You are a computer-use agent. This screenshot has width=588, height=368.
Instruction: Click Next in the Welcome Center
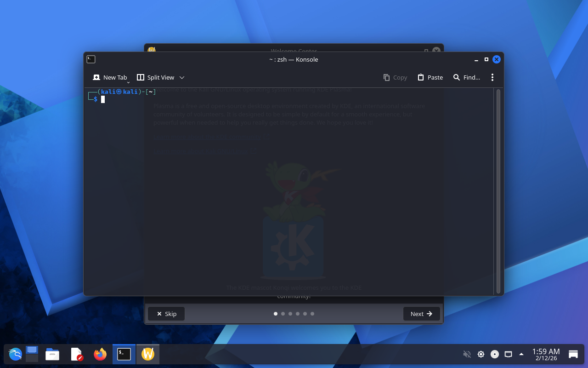tap(421, 314)
